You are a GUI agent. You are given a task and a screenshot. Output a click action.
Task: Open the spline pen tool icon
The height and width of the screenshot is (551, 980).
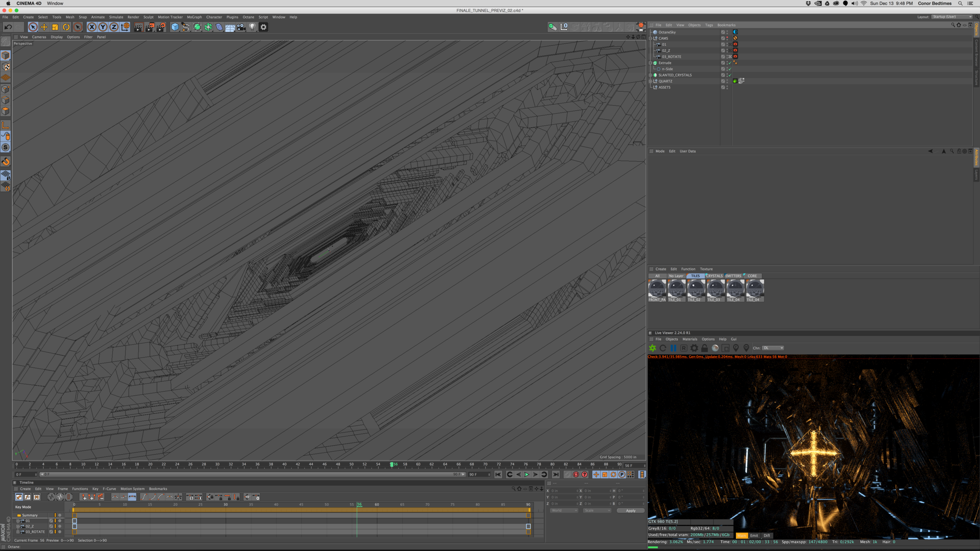[186, 27]
